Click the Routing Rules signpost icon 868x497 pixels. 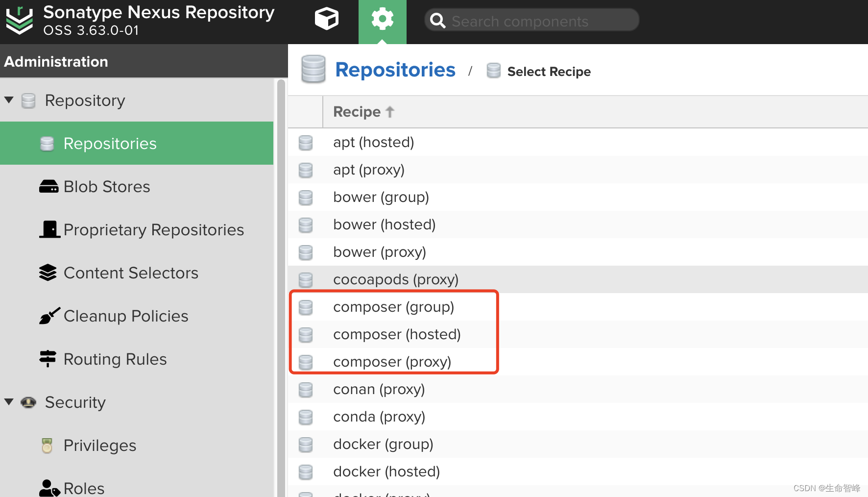point(48,359)
